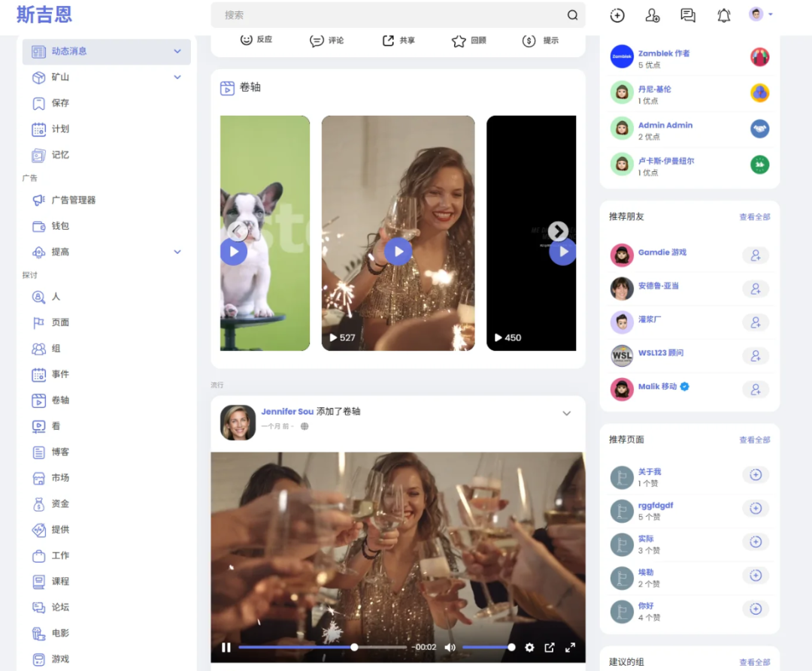This screenshot has height=671, width=812.
Task: Expand the 提高 sidebar submenu
Action: pos(177,252)
